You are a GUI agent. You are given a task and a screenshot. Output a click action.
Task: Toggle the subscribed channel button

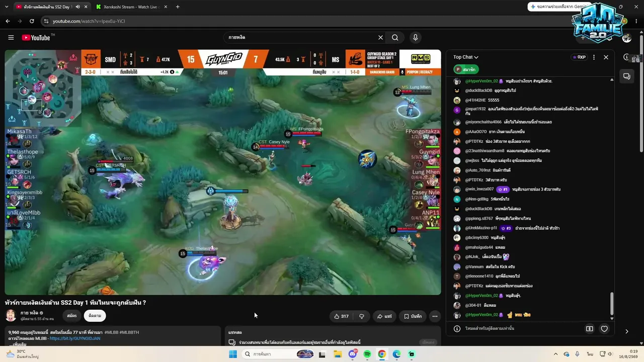tap(95, 316)
